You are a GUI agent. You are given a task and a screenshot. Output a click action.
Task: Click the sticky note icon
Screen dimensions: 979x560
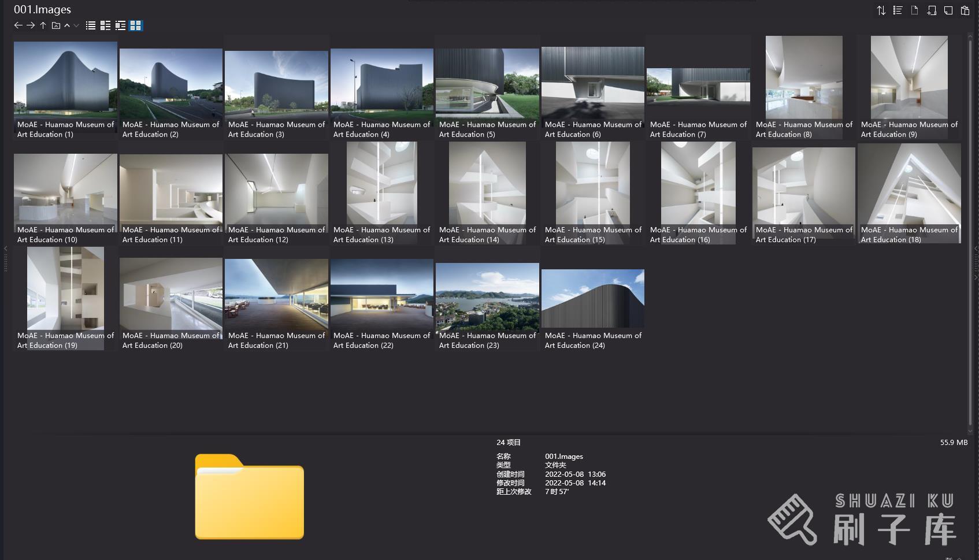[x=948, y=10]
